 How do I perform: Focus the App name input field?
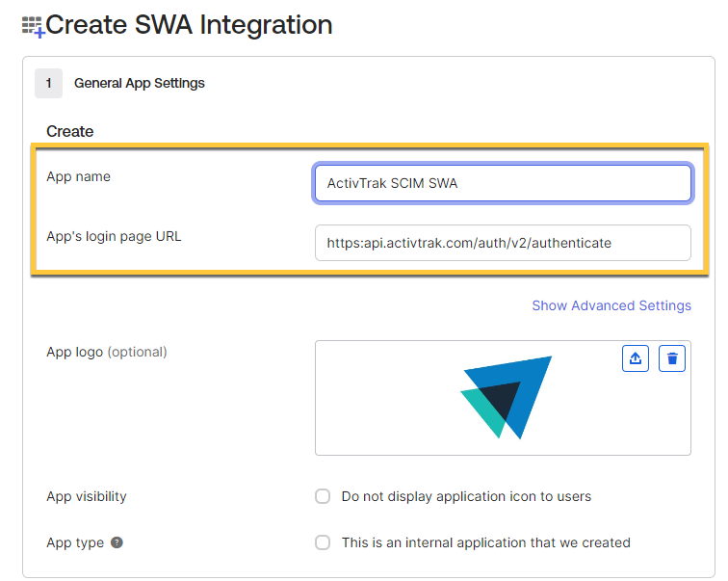[503, 183]
